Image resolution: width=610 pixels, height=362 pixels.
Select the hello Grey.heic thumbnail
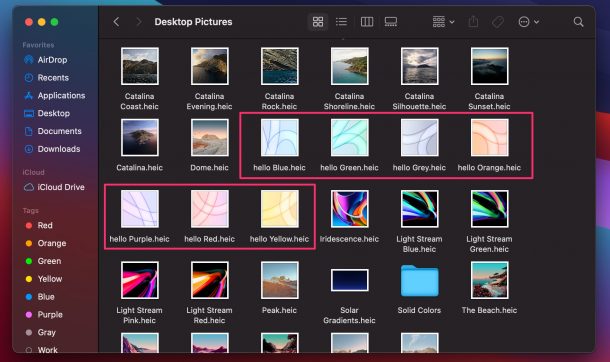point(419,138)
